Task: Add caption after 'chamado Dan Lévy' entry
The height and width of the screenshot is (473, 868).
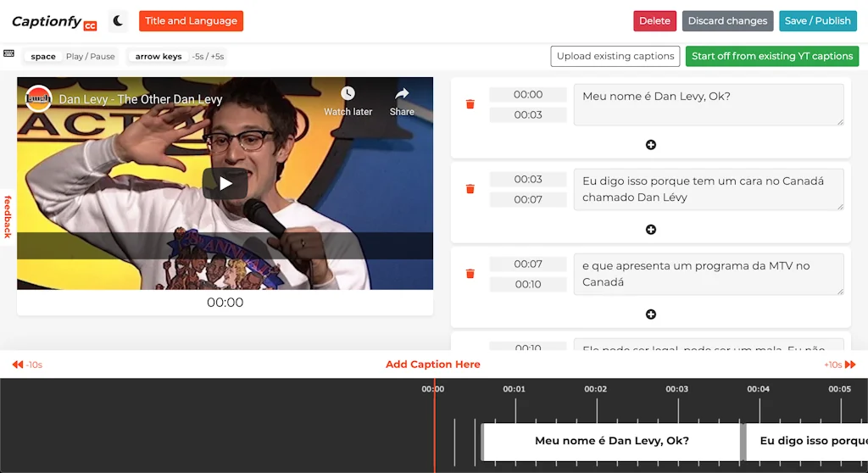Action: click(651, 230)
